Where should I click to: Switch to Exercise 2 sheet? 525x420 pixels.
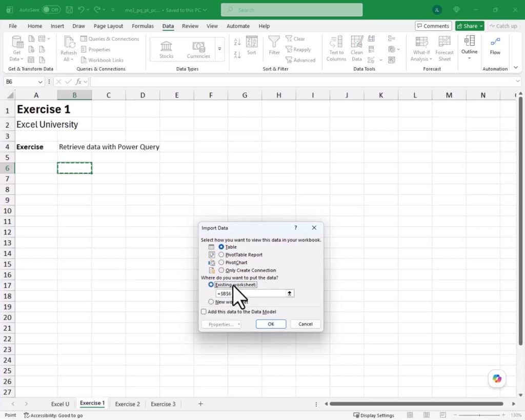(127, 404)
